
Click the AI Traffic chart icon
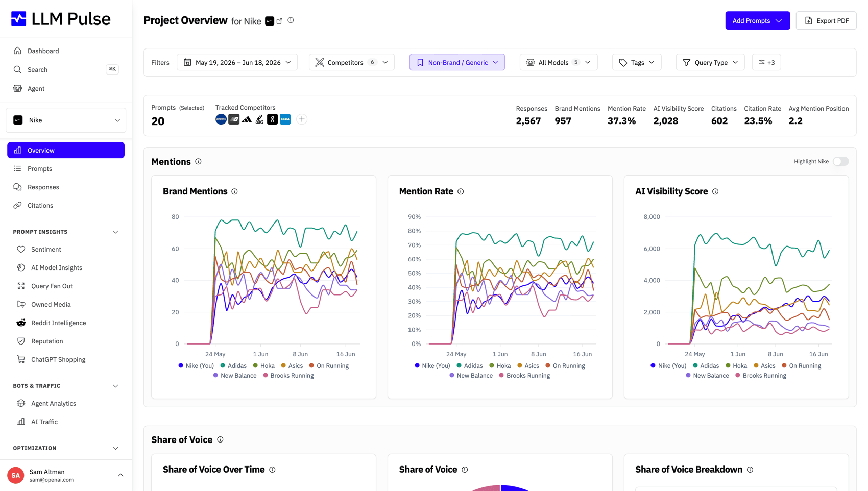click(21, 422)
